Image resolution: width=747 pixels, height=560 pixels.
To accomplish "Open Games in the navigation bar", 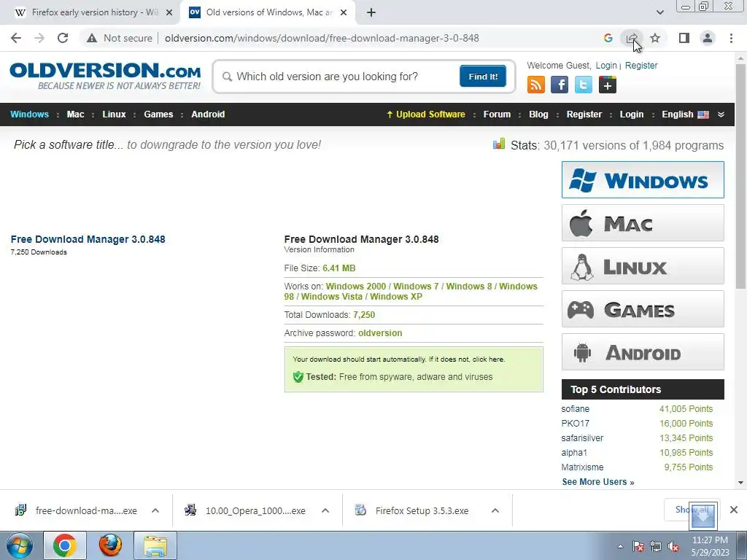I will [158, 114].
